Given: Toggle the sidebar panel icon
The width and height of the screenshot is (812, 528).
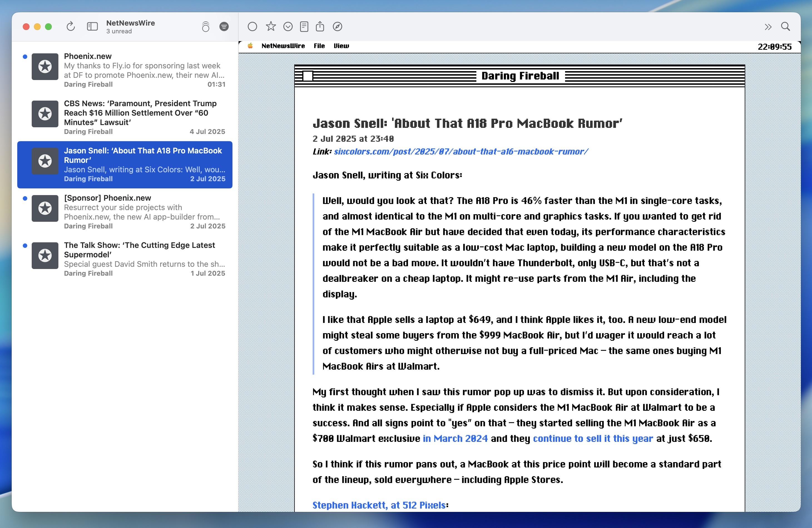Looking at the screenshot, I should 92,26.
